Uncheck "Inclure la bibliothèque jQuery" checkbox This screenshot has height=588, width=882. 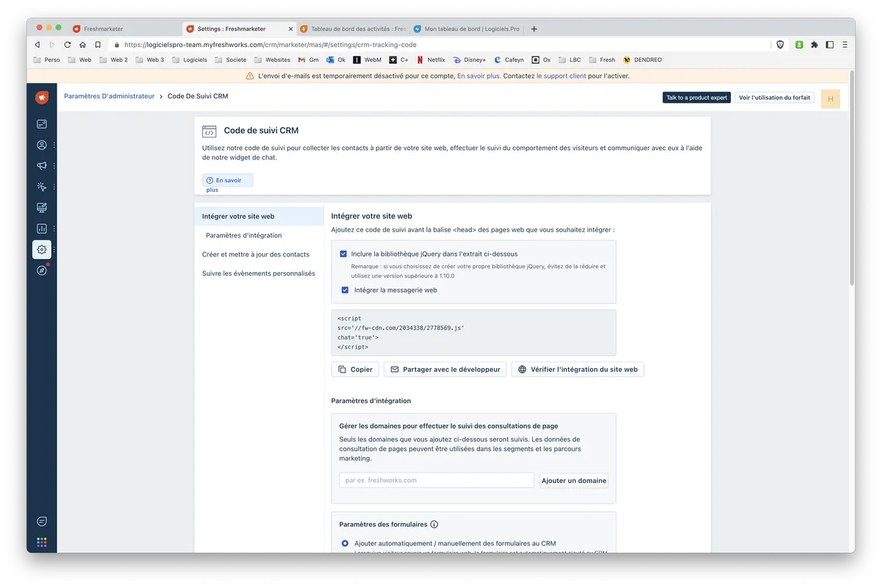pos(343,254)
